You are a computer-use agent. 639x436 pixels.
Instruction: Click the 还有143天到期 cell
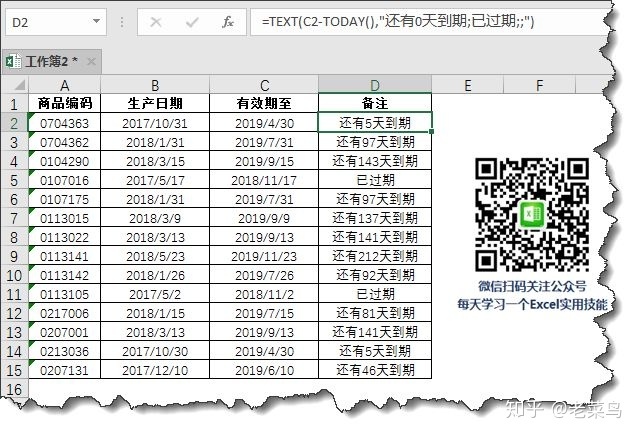375,161
